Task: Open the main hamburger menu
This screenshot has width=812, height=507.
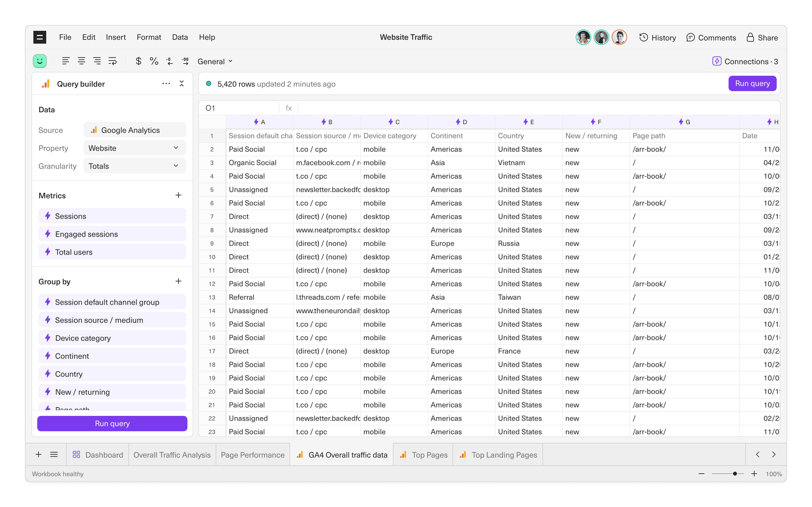Action: (39, 37)
